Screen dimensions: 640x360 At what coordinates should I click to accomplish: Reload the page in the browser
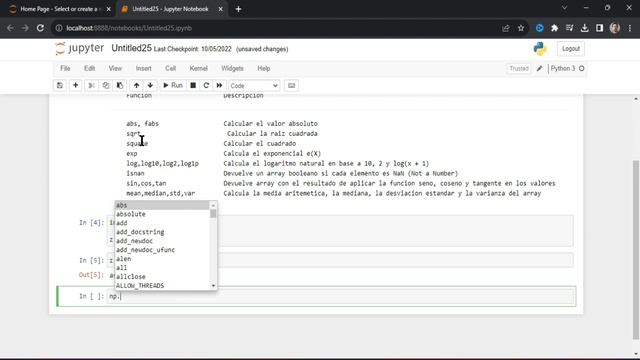click(x=40, y=28)
